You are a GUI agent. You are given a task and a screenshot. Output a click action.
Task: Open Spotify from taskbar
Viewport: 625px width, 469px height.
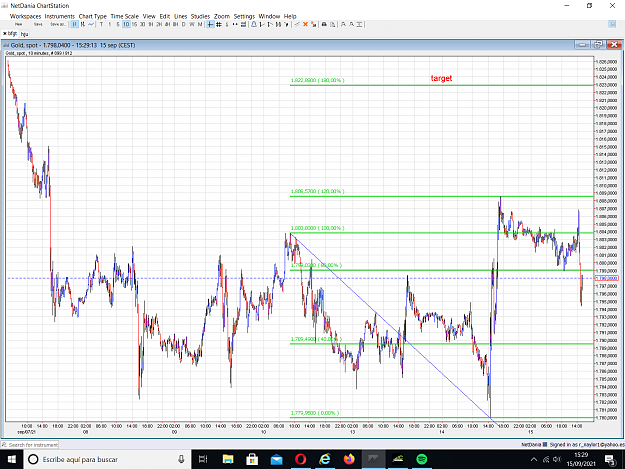click(x=422, y=459)
